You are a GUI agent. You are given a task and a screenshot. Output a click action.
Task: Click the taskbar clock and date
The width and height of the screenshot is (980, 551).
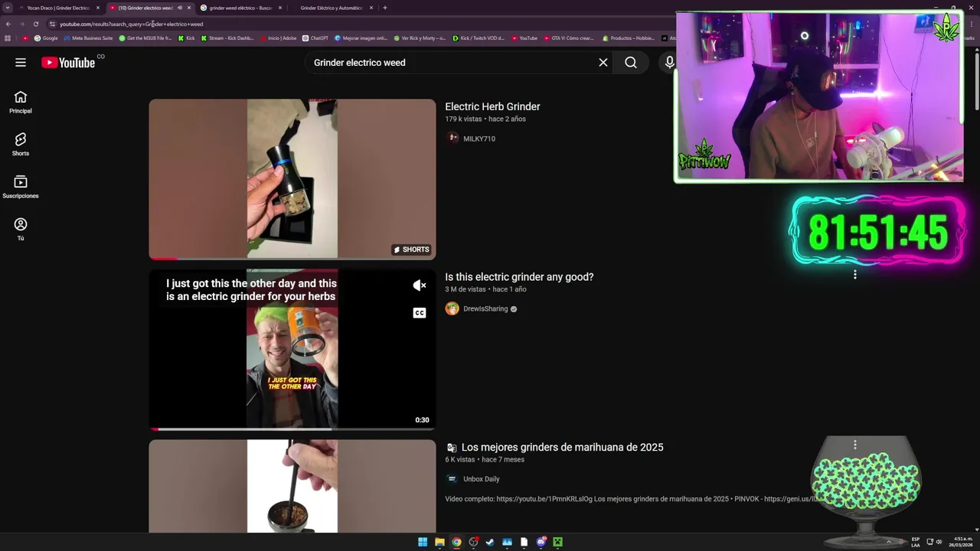[x=962, y=542]
